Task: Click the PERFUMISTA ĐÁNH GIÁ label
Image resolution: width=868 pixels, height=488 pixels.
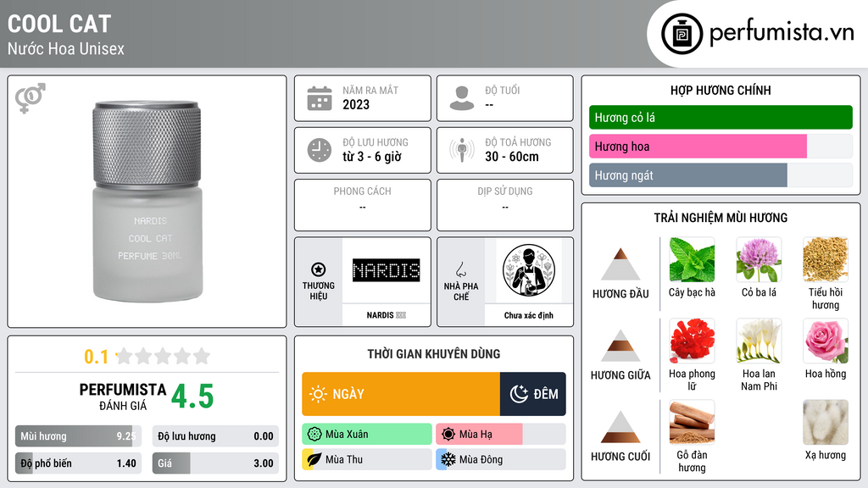Action: point(123,396)
